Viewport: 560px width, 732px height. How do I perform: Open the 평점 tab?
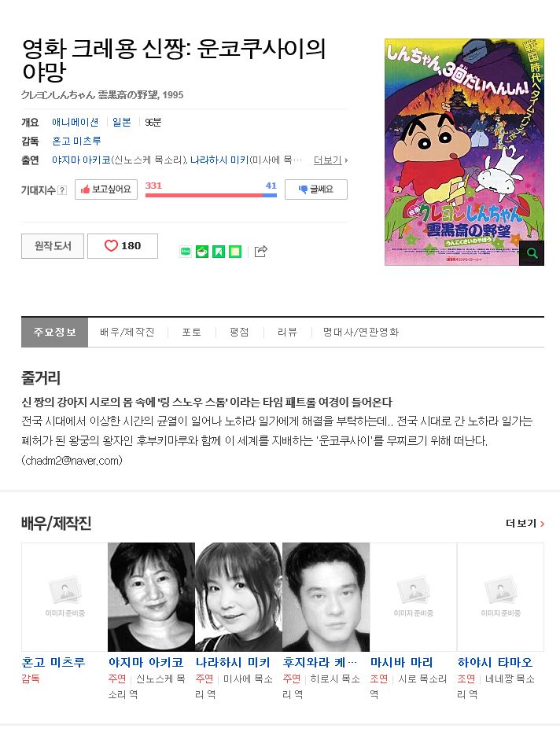pyautogui.click(x=239, y=332)
